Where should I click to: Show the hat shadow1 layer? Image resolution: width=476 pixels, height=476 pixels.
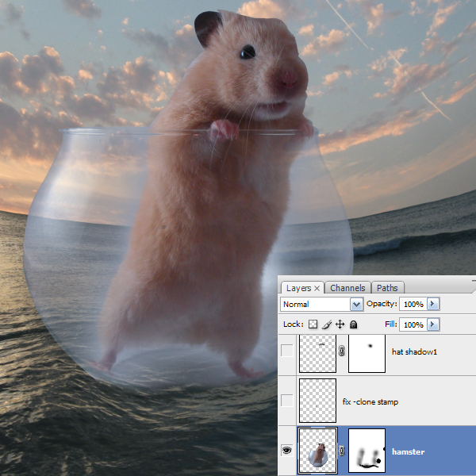pos(286,351)
